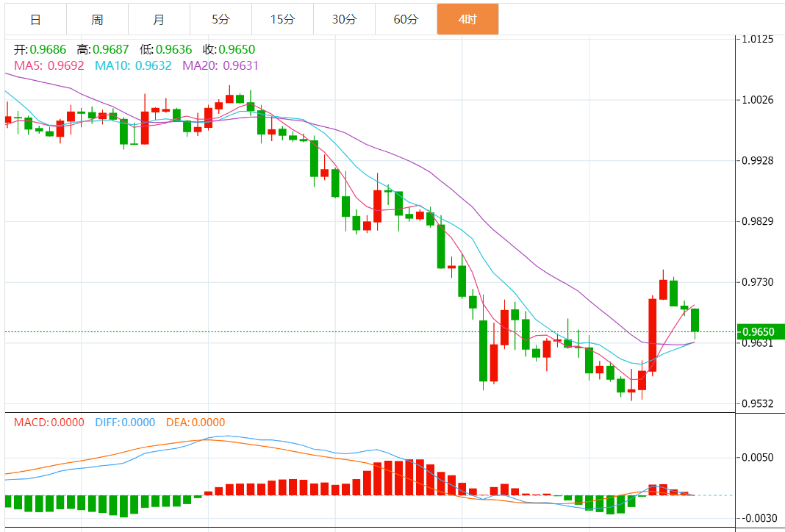The width and height of the screenshot is (785, 532).
Task: Select the 15分 interval tab
Action: tap(282, 20)
